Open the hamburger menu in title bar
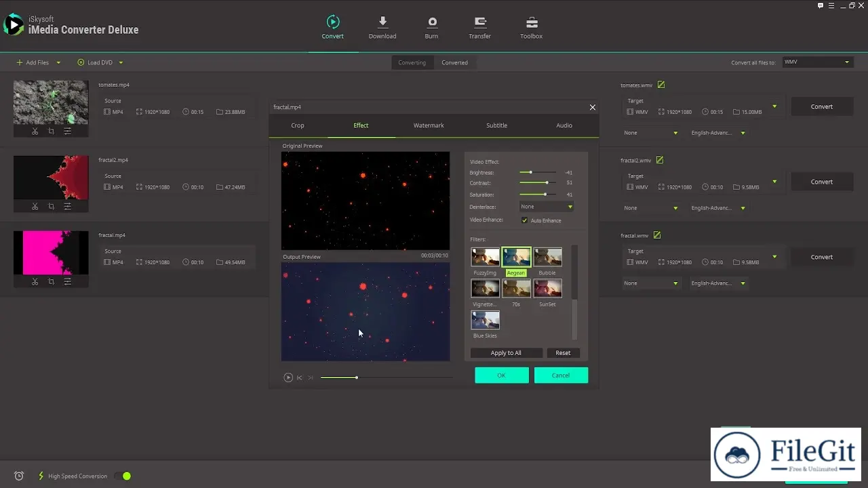This screenshot has width=868, height=488. [831, 5]
